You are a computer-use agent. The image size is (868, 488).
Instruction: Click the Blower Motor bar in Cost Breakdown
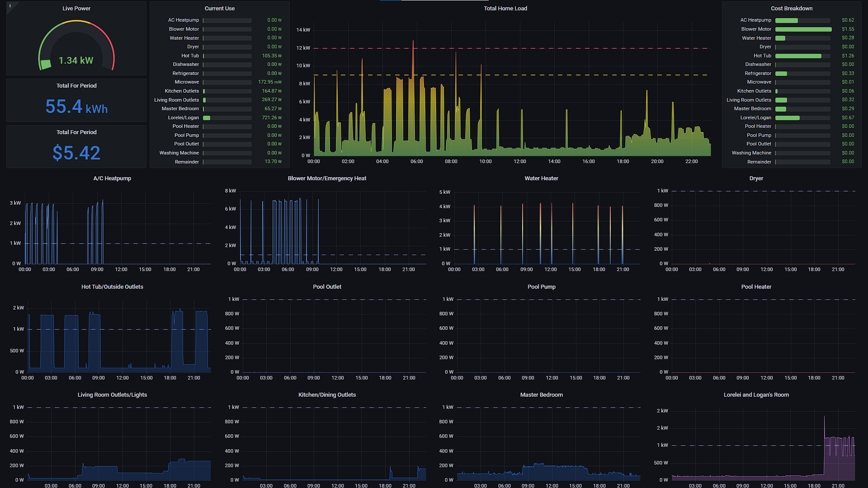coord(803,29)
